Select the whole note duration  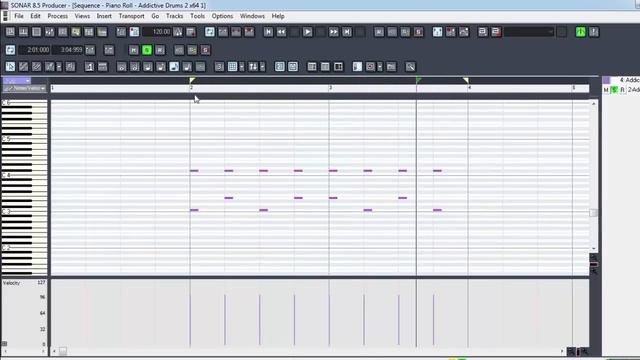[x=122, y=67]
